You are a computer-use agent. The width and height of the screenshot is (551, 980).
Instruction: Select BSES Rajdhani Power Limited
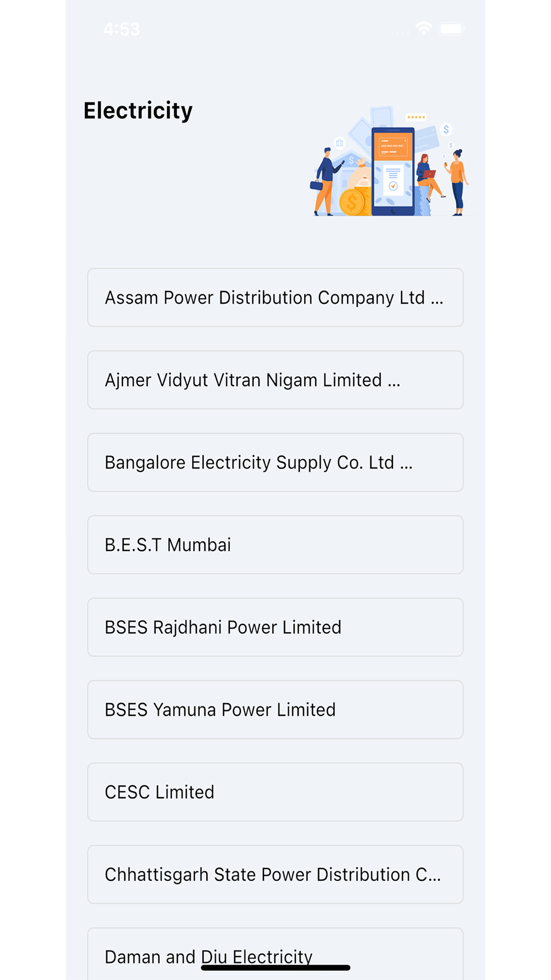point(275,627)
